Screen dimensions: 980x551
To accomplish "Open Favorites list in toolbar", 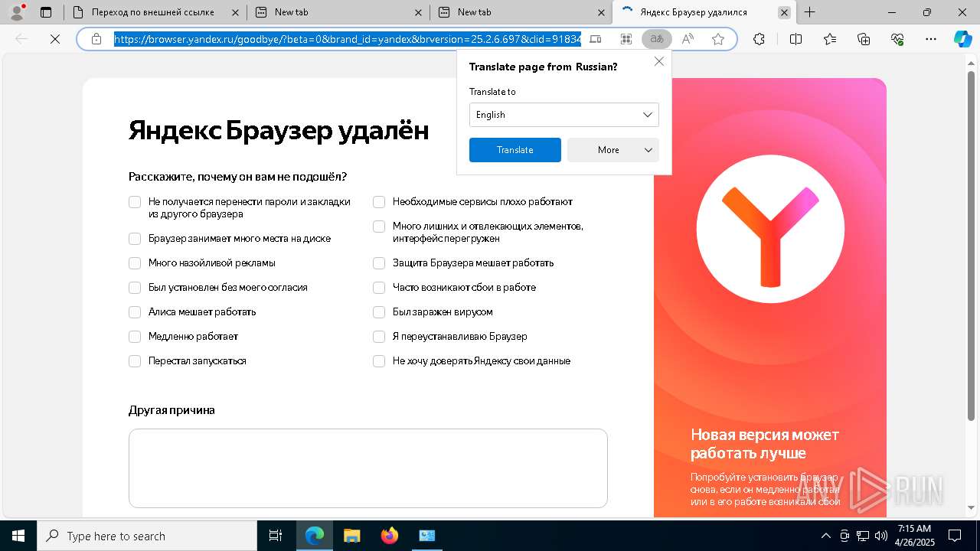I will pyautogui.click(x=830, y=39).
